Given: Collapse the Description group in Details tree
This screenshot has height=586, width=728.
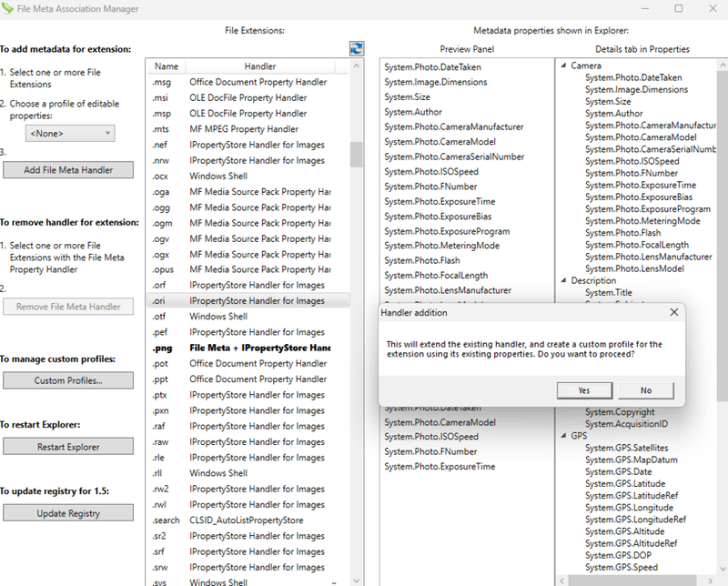Looking at the screenshot, I should [563, 281].
